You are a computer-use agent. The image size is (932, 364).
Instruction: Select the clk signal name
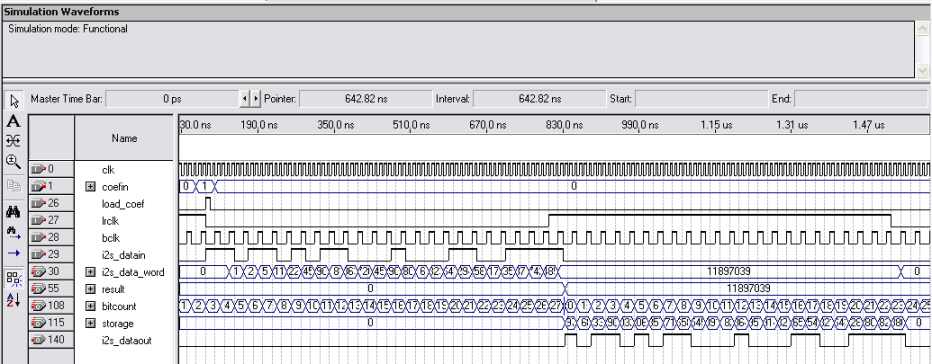(108, 170)
